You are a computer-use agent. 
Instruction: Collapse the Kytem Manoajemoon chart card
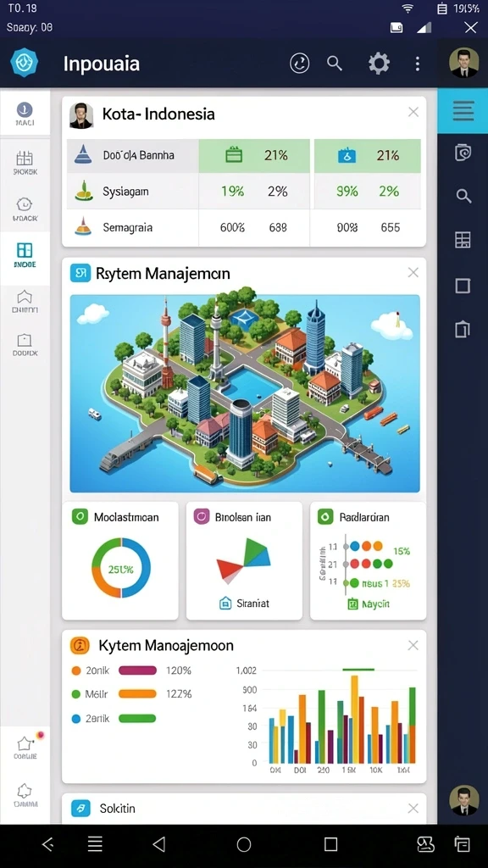(x=413, y=645)
